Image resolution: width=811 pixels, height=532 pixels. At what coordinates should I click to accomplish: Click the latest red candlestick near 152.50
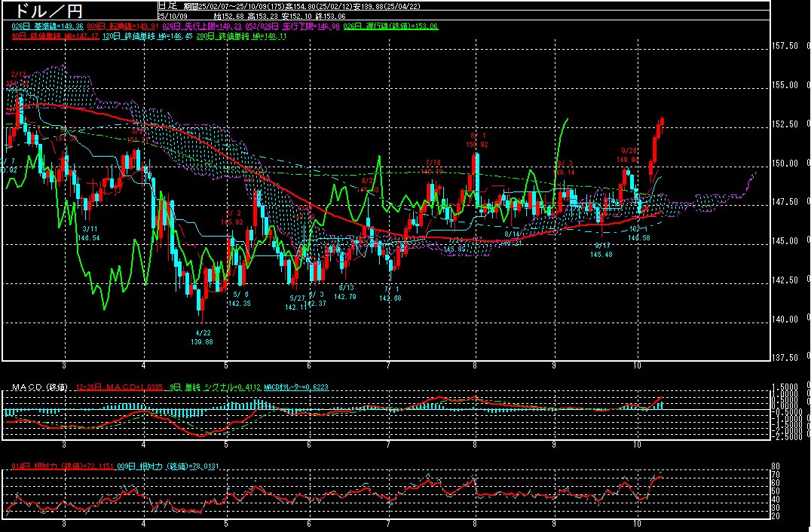661,127
